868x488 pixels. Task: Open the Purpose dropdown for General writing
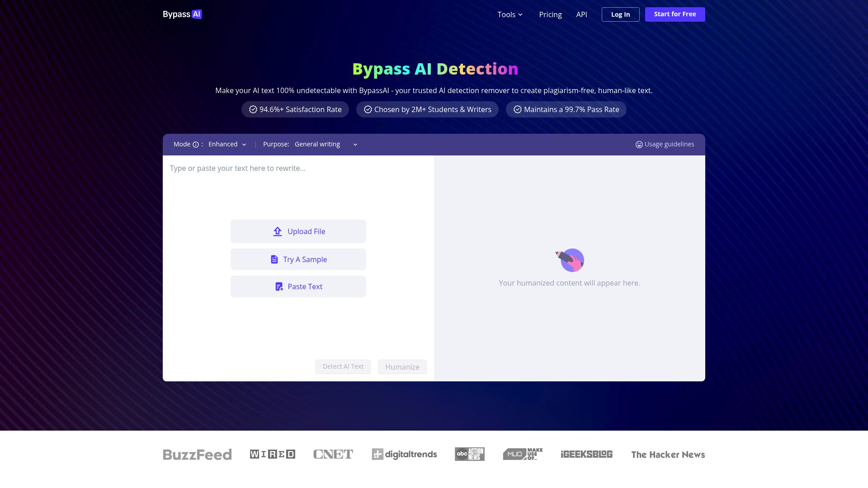click(x=326, y=145)
